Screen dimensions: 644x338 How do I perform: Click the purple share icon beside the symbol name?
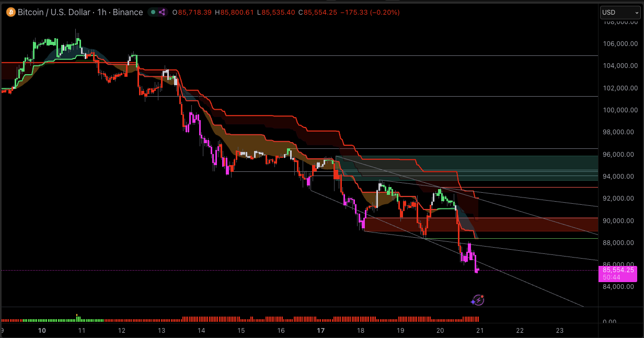pyautogui.click(x=162, y=12)
